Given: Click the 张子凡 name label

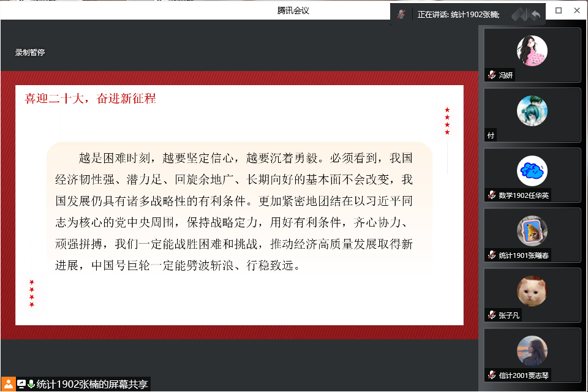Looking at the screenshot, I should click(509, 315).
